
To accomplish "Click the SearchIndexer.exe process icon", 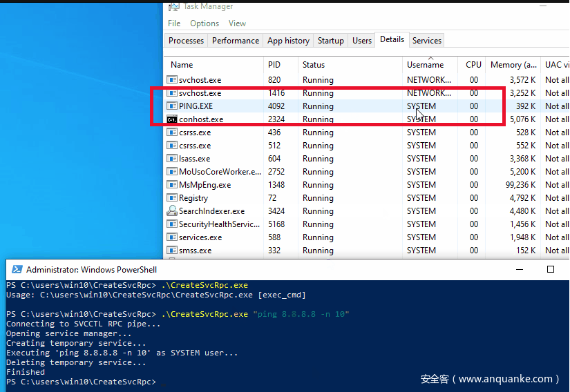I will click(x=172, y=211).
